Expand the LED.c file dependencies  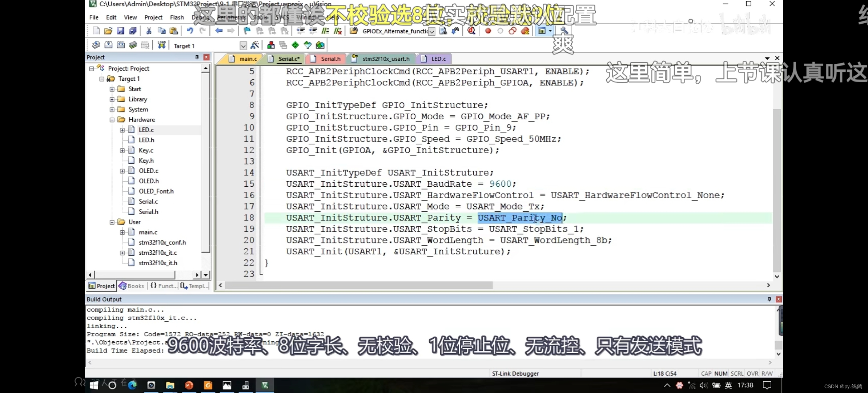pyautogui.click(x=122, y=130)
